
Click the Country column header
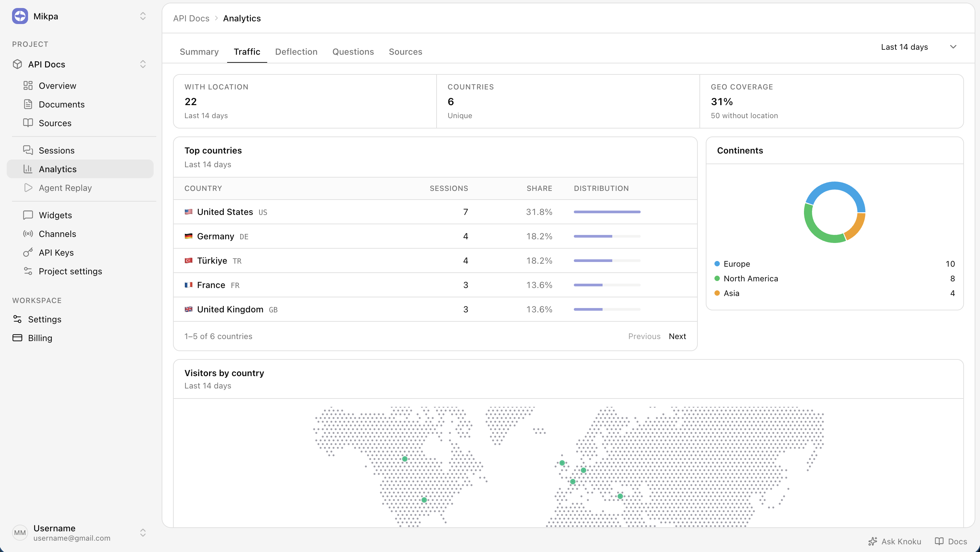pos(203,188)
